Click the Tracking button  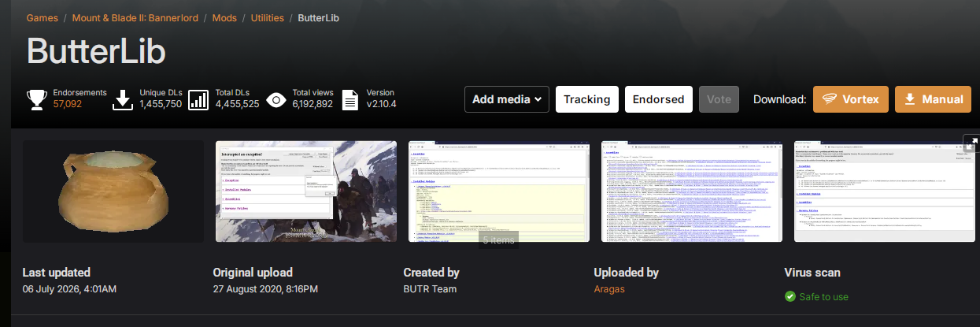(x=587, y=99)
